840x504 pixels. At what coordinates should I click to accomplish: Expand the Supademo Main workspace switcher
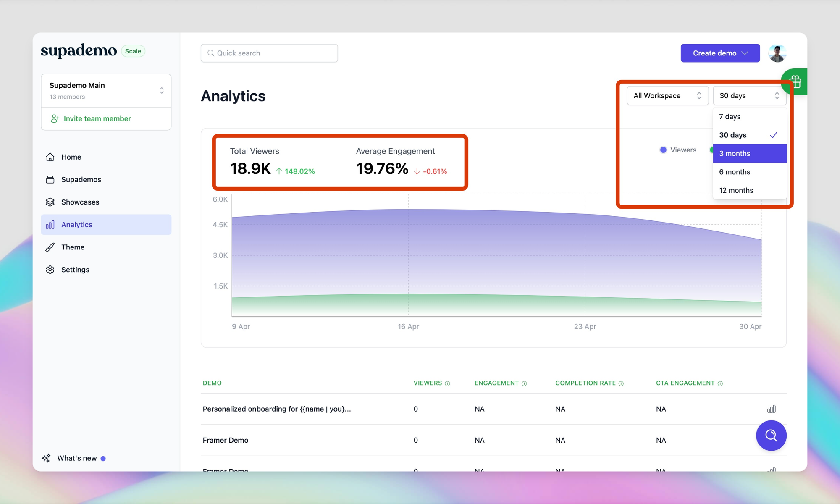[106, 91]
